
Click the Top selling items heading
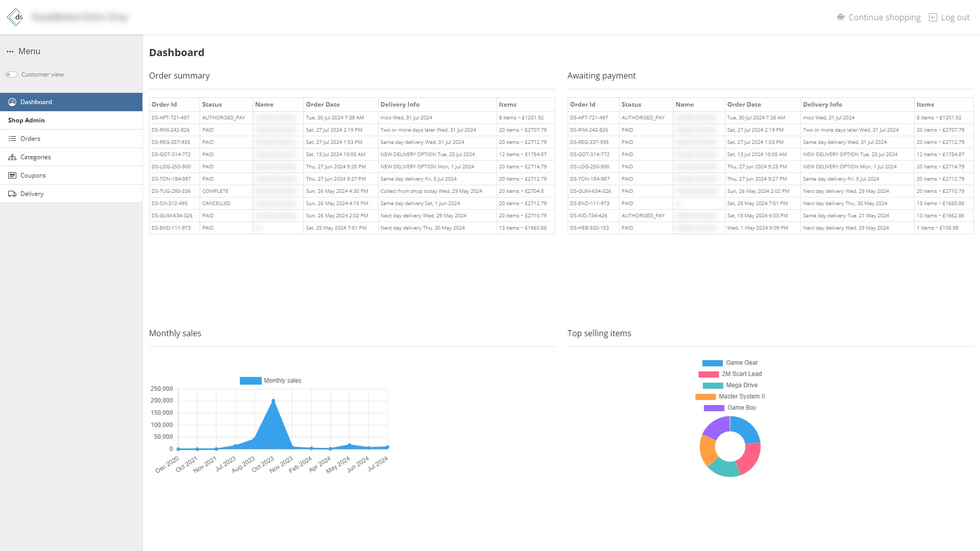coord(599,334)
